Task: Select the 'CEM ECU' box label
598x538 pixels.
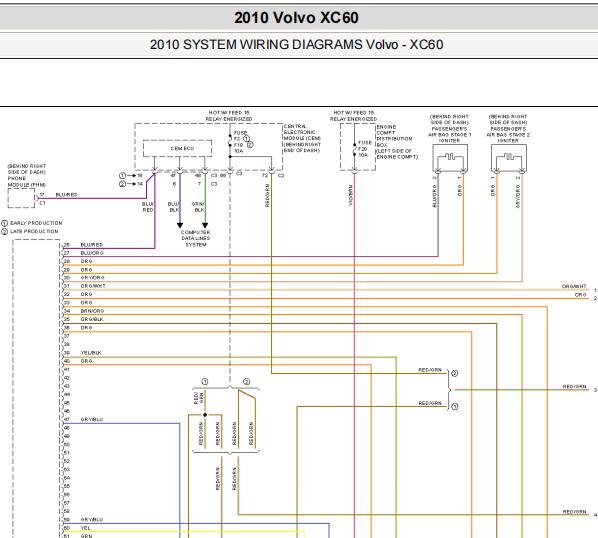Action: (182, 148)
